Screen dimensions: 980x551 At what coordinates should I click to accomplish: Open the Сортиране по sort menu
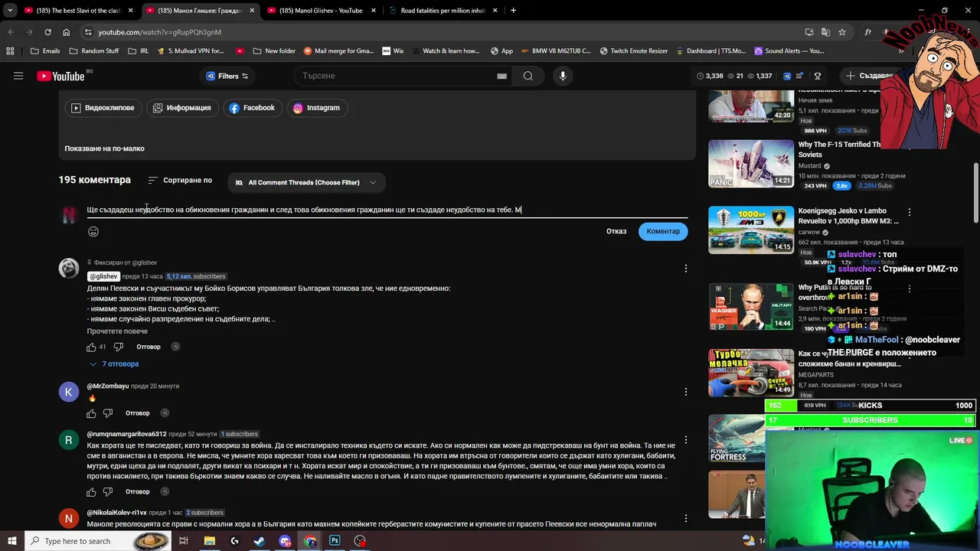[x=180, y=181]
